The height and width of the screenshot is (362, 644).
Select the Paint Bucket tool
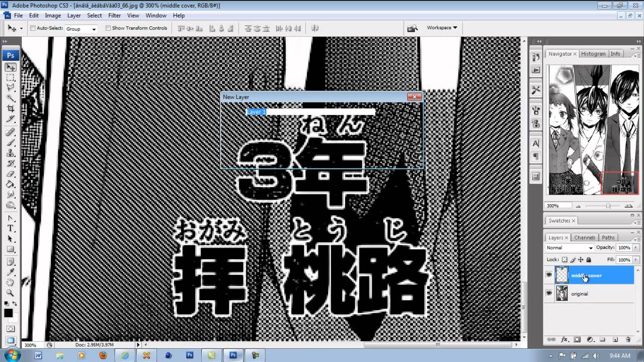coord(10,185)
